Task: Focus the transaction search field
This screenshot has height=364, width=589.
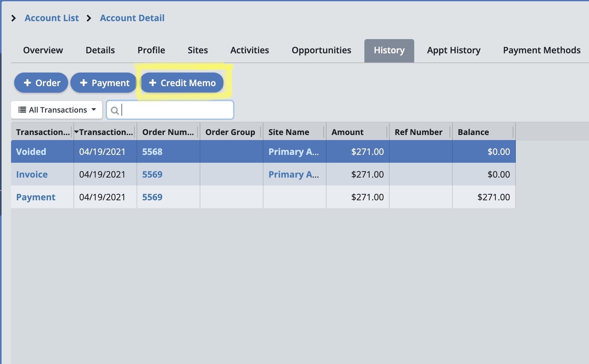Action: click(x=177, y=110)
